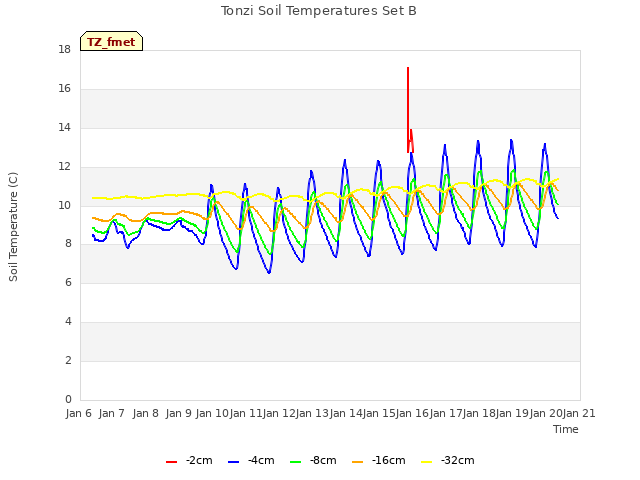The width and height of the screenshot is (640, 480).
Task: Click the Jan 21 x-axis tick label
Action: click(579, 413)
